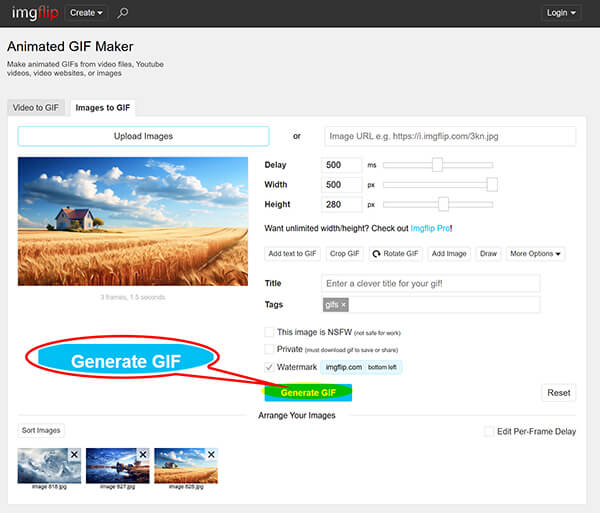Select the Images to GIF tab
Viewport: 600px width, 513px height.
[x=103, y=107]
